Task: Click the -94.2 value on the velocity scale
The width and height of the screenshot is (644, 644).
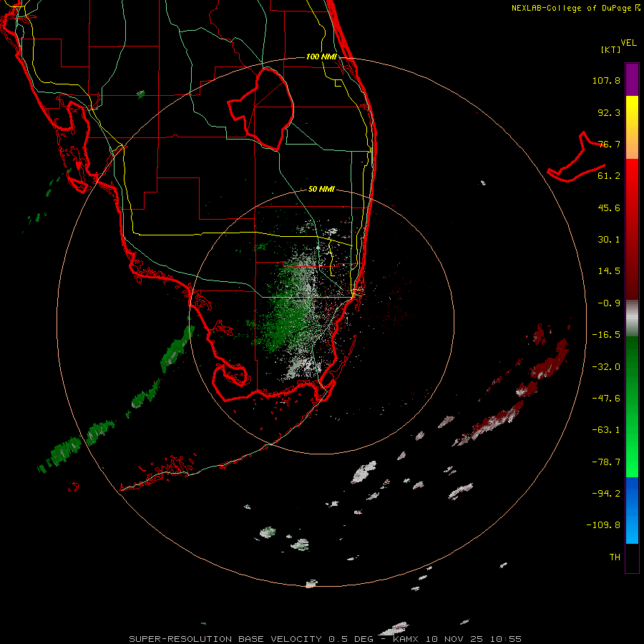Action: tap(606, 493)
